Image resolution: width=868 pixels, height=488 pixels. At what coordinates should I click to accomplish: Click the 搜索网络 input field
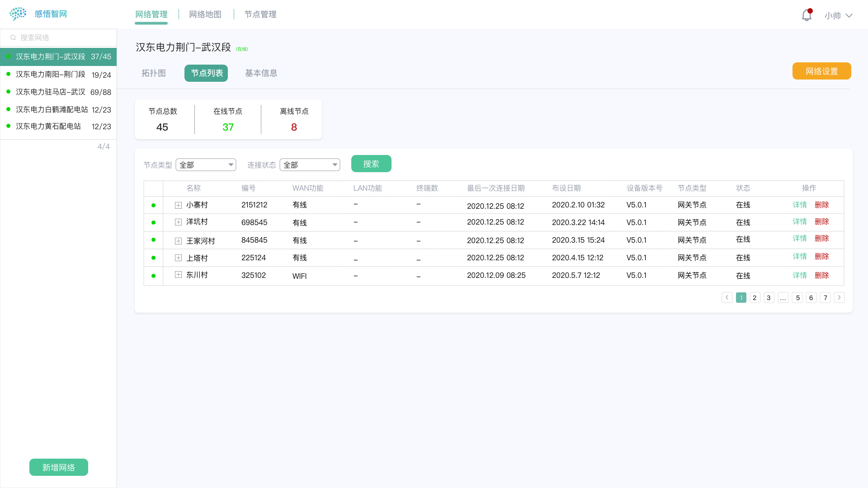point(63,38)
